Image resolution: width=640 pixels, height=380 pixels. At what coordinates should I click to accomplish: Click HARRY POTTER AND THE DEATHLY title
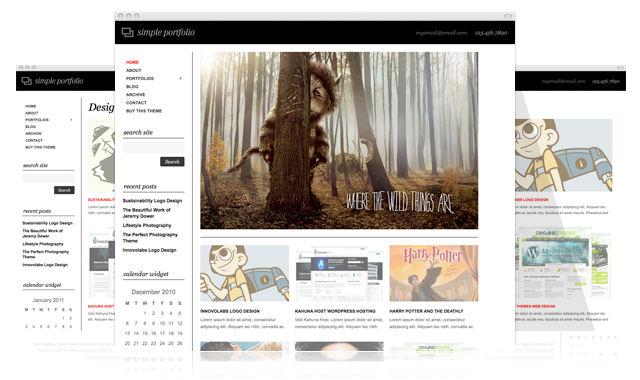pyautogui.click(x=426, y=311)
